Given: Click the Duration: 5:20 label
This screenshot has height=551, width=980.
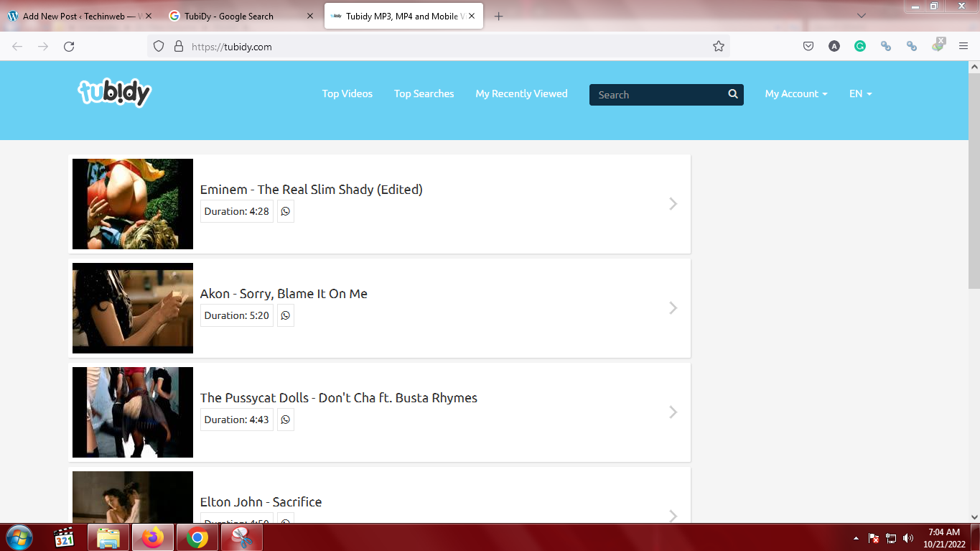Looking at the screenshot, I should [x=237, y=315].
